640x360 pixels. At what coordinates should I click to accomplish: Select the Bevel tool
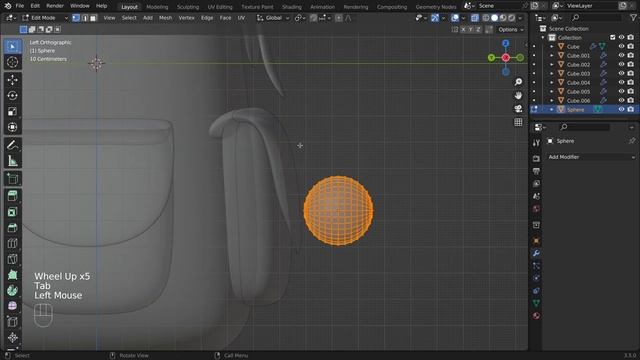[x=13, y=228]
